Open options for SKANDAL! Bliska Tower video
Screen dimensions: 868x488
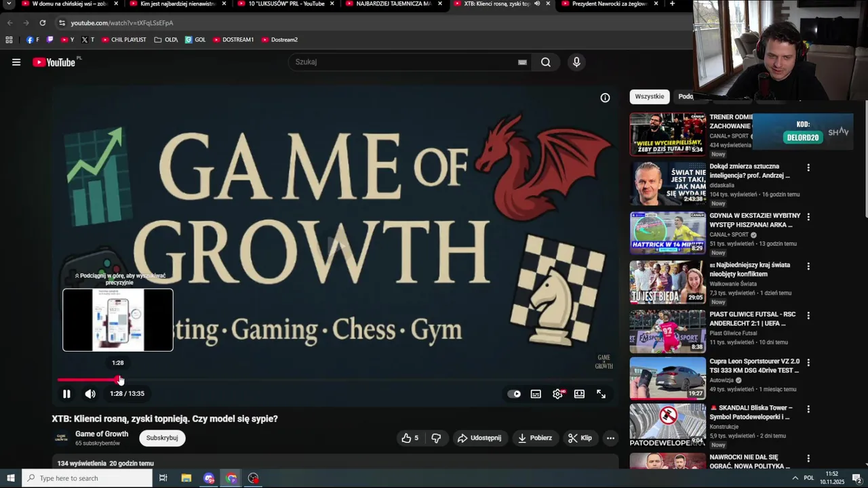pos(808,409)
